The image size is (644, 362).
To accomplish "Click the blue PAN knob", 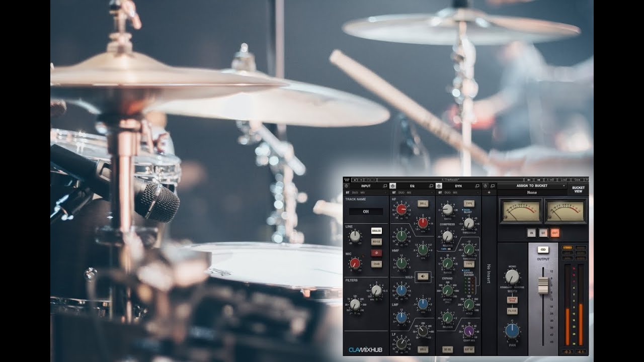I will pos(512,331).
